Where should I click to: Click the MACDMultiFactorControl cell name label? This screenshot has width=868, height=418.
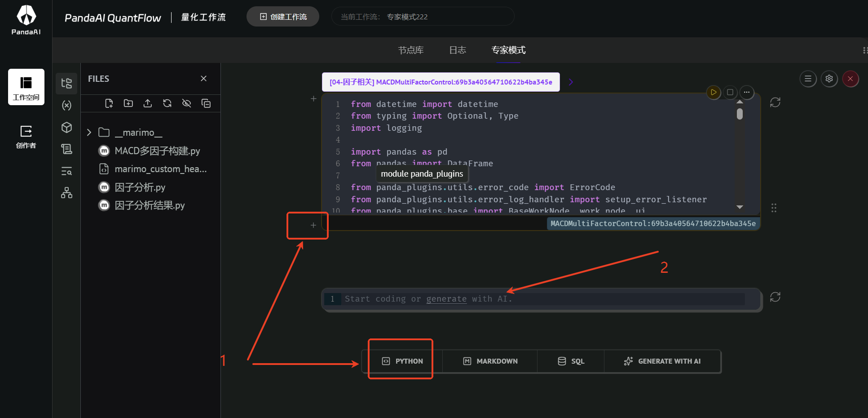coord(653,223)
